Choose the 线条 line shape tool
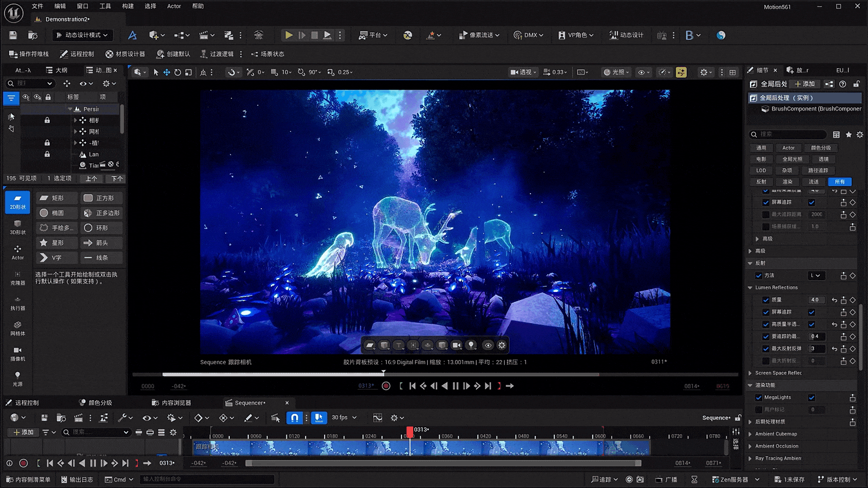Image resolution: width=868 pixels, height=488 pixels. coord(101,258)
